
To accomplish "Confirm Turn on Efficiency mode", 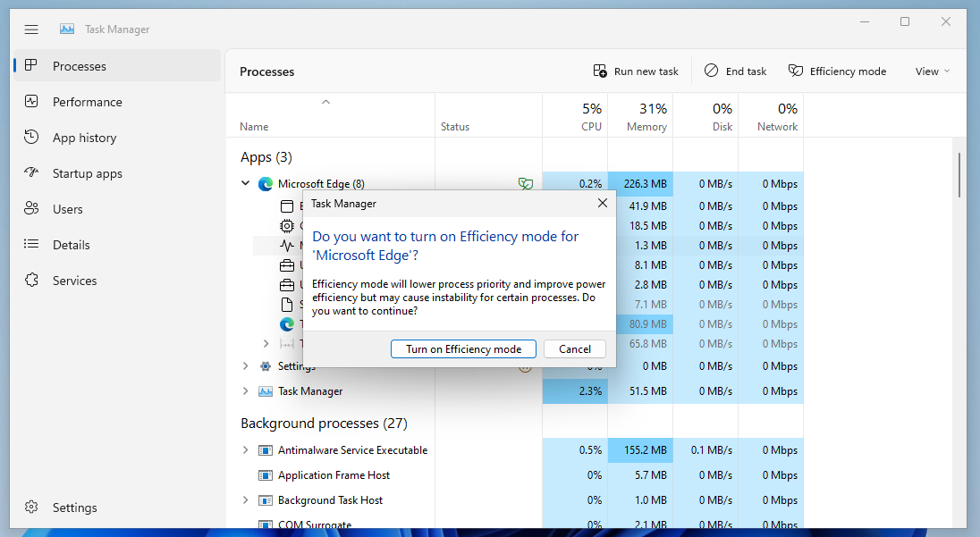I will 463,349.
